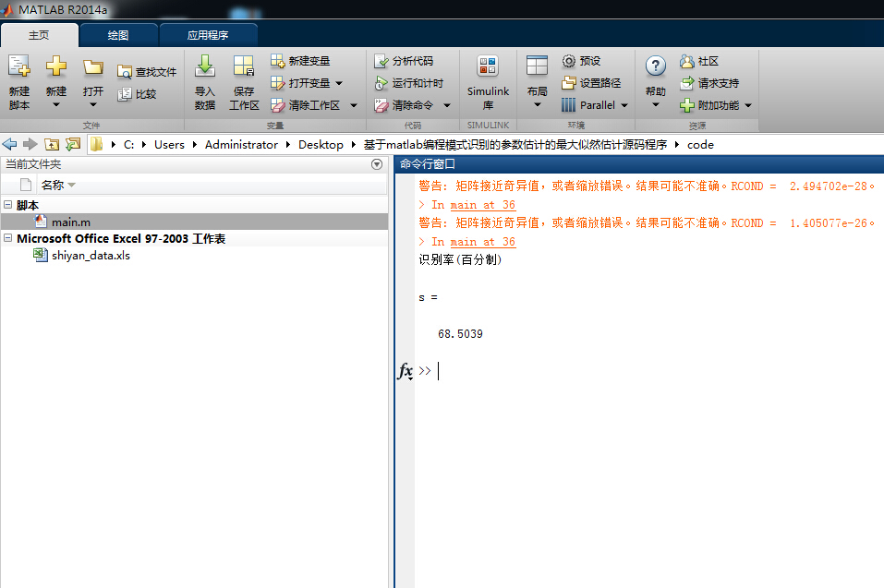The width and height of the screenshot is (884, 588).
Task: Collapse the Microsoft Office Excel group
Action: (8, 237)
